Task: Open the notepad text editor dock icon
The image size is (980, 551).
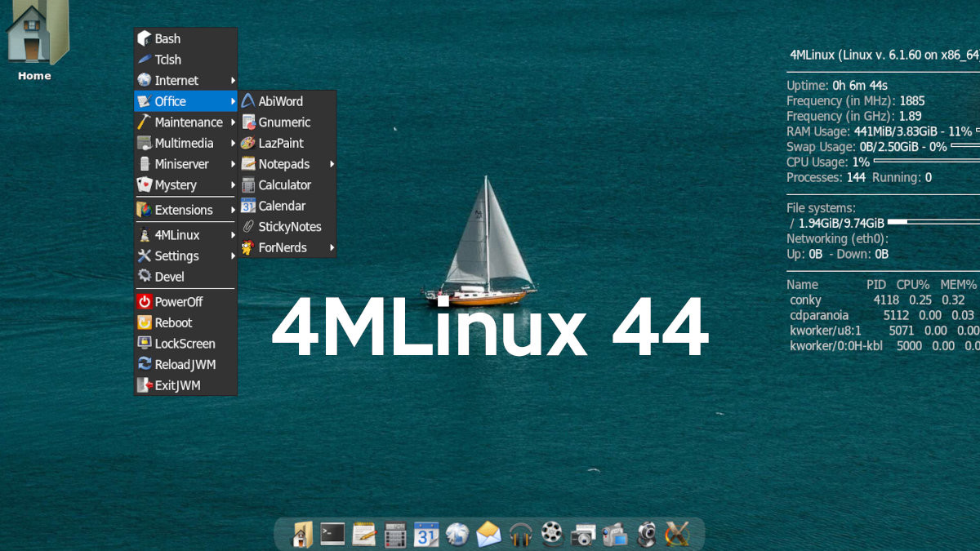Action: [x=364, y=535]
